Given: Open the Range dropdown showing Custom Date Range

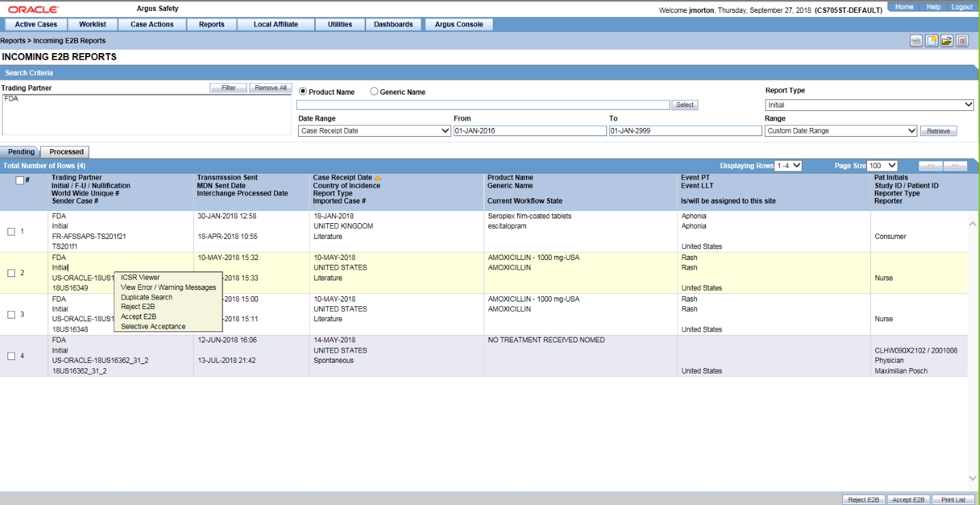Looking at the screenshot, I should pos(841,131).
